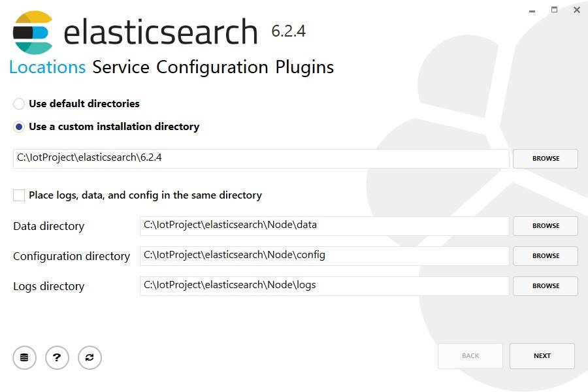Open the Plugins tab

tap(304, 67)
